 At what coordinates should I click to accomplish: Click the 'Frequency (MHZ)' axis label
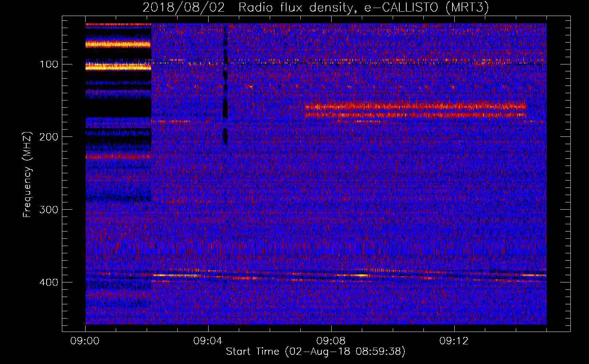(x=27, y=174)
